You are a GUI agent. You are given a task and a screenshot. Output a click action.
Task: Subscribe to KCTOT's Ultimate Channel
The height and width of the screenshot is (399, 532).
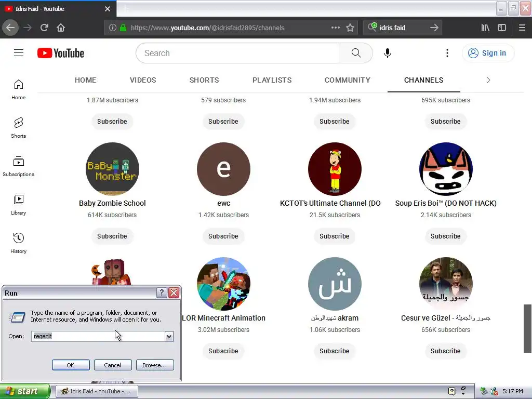tap(335, 236)
